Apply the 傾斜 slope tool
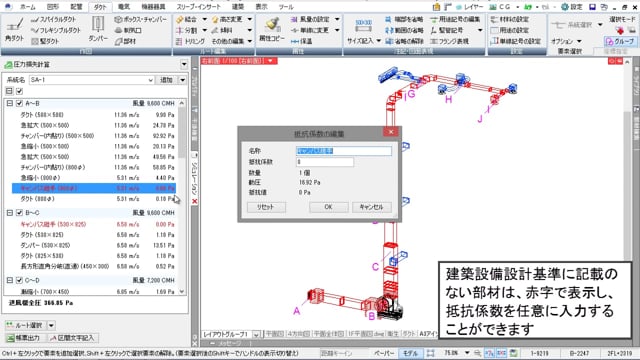Image resolution: width=640 pixels, height=360 pixels. (222, 30)
